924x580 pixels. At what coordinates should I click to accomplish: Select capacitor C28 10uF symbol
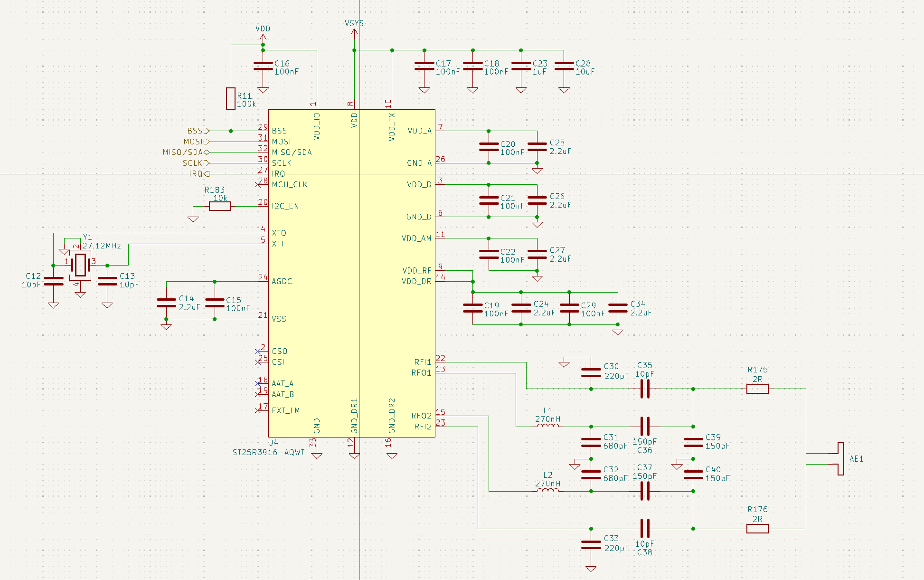coord(564,66)
